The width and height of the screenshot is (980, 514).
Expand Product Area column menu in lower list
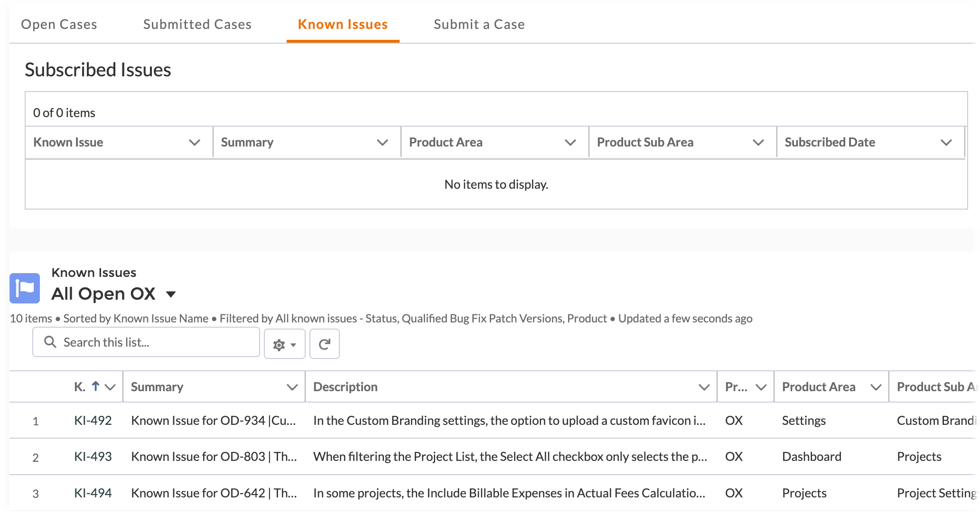tap(876, 387)
